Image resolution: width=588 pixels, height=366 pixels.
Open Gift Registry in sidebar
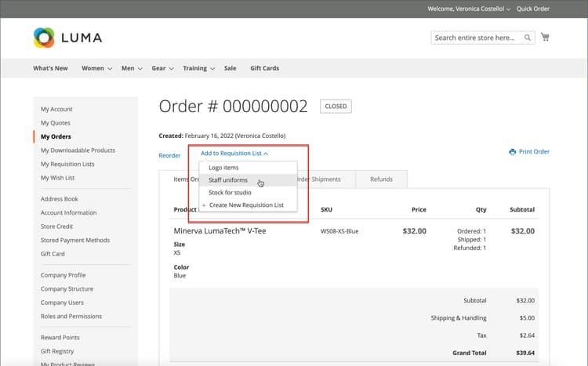57,351
